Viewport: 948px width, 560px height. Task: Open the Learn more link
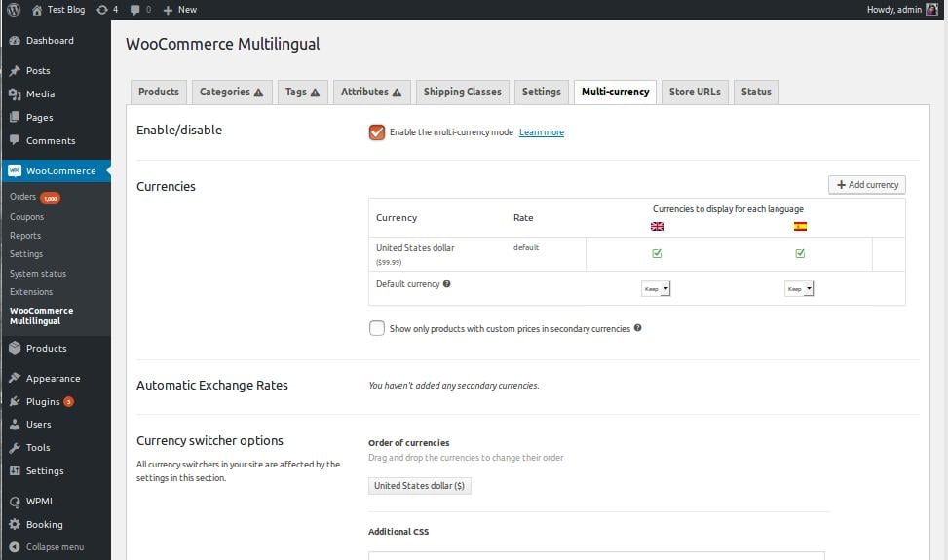pyautogui.click(x=542, y=132)
